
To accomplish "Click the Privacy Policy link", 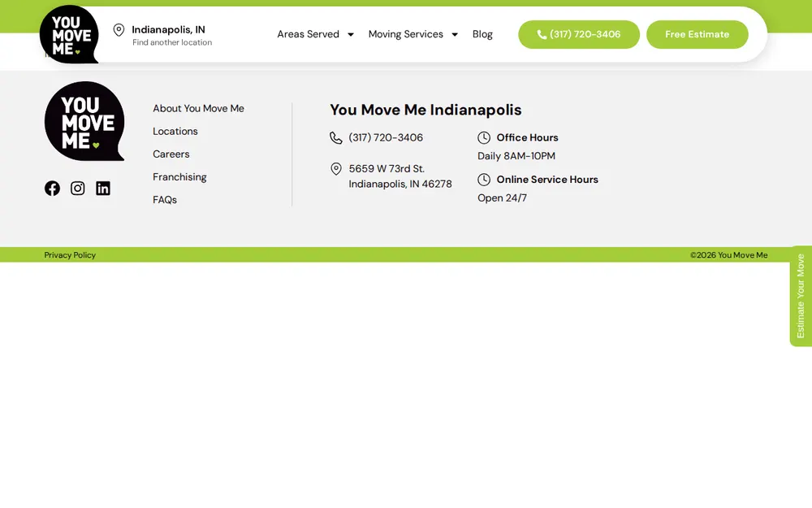I will point(70,255).
